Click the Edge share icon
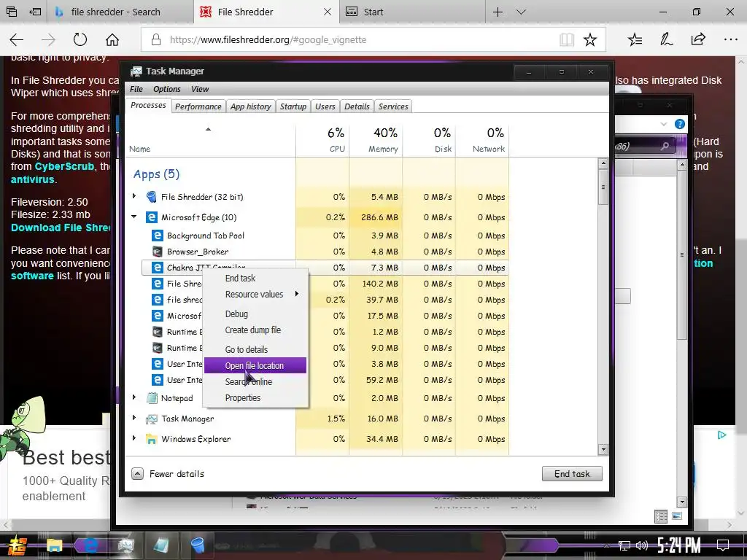The image size is (747, 560). [698, 39]
